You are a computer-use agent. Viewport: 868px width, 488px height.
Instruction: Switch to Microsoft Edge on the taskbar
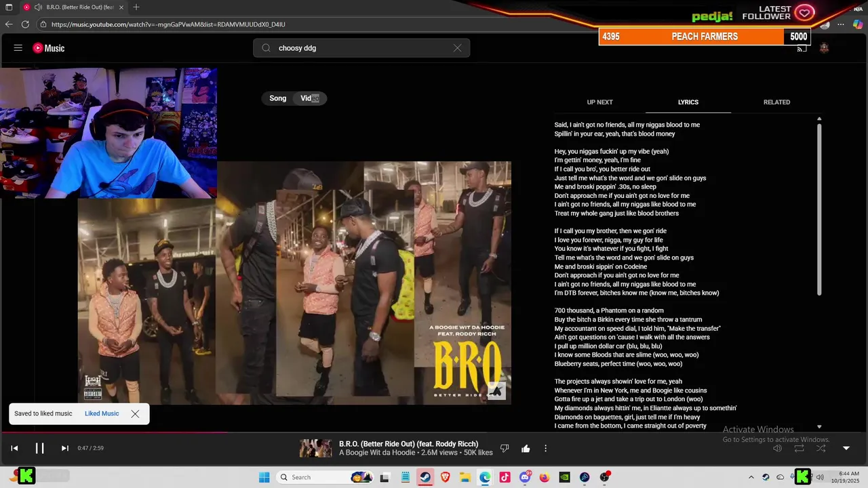(x=485, y=477)
